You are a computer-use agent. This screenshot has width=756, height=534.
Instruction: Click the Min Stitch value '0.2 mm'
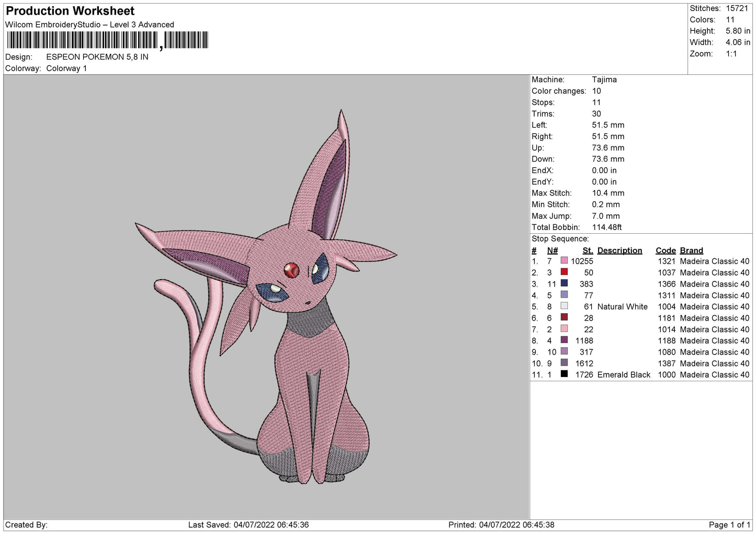[x=606, y=204]
